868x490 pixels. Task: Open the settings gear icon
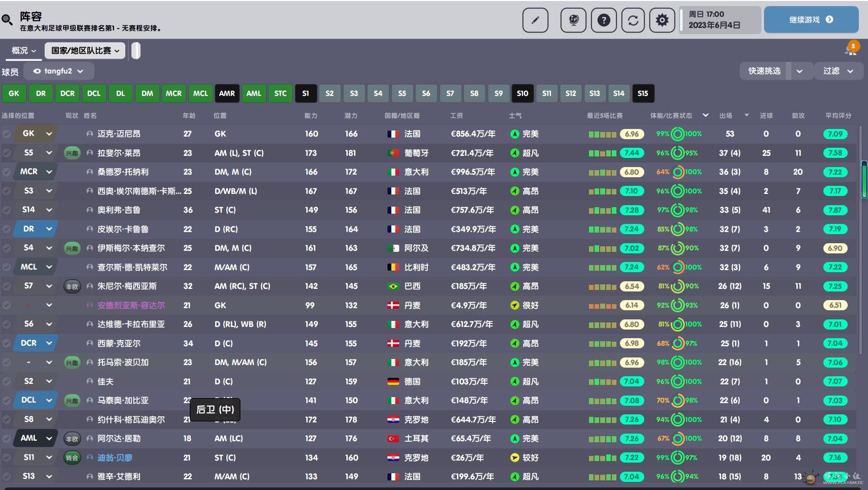coord(662,20)
